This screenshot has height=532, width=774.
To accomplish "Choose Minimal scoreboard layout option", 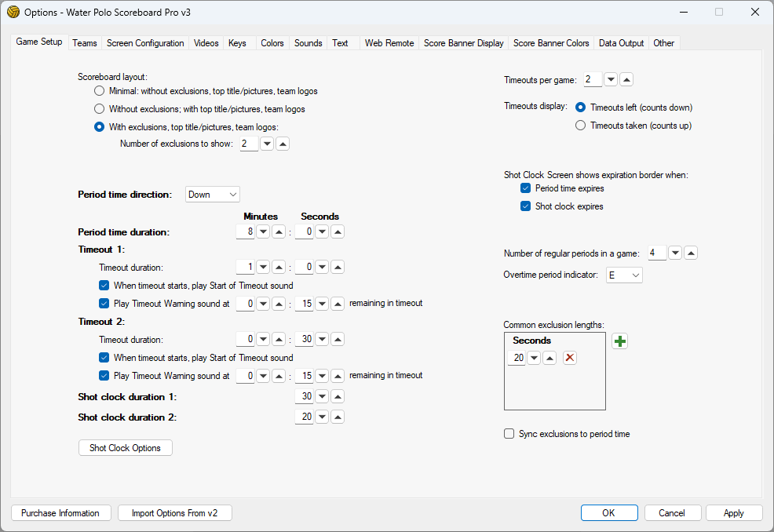I will tap(100, 91).
